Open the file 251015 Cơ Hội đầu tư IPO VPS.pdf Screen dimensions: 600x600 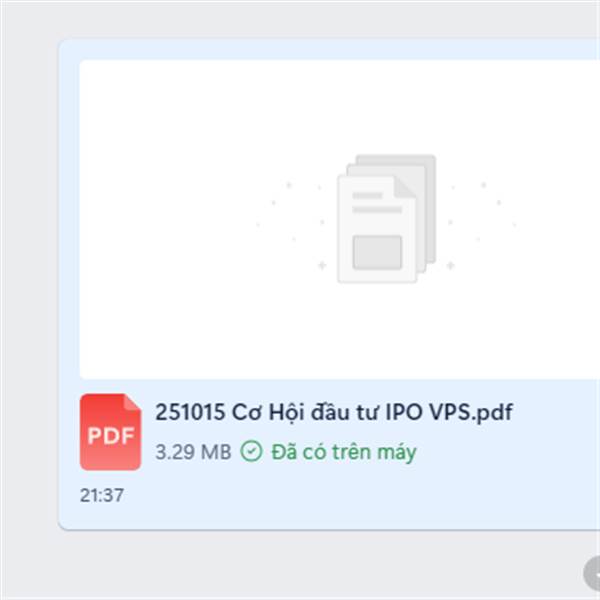pos(334,413)
